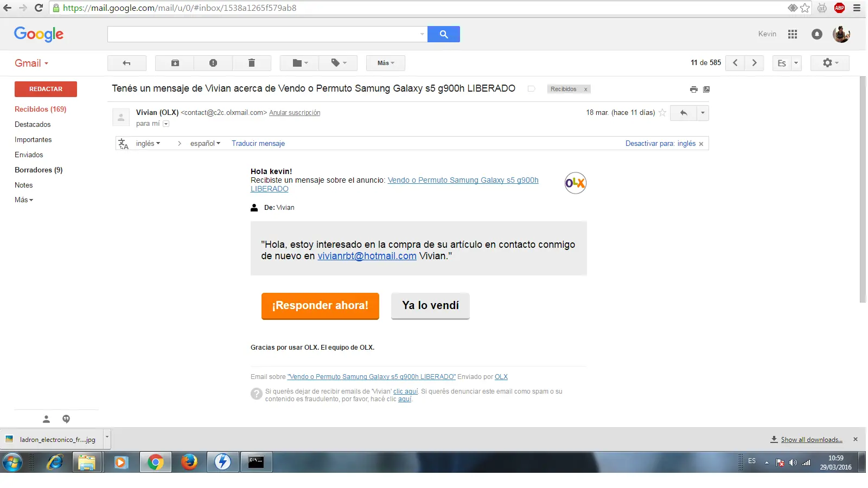
Task: Click Kevin profile name
Action: [x=767, y=34]
